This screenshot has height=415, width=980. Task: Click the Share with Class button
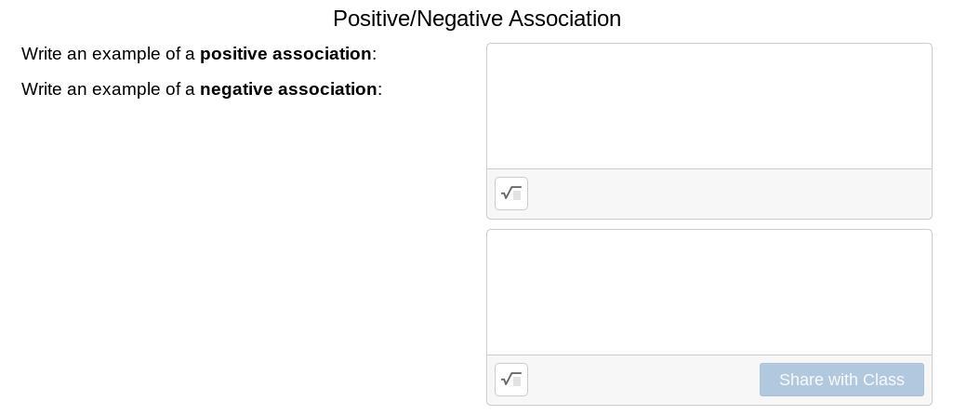coord(841,380)
